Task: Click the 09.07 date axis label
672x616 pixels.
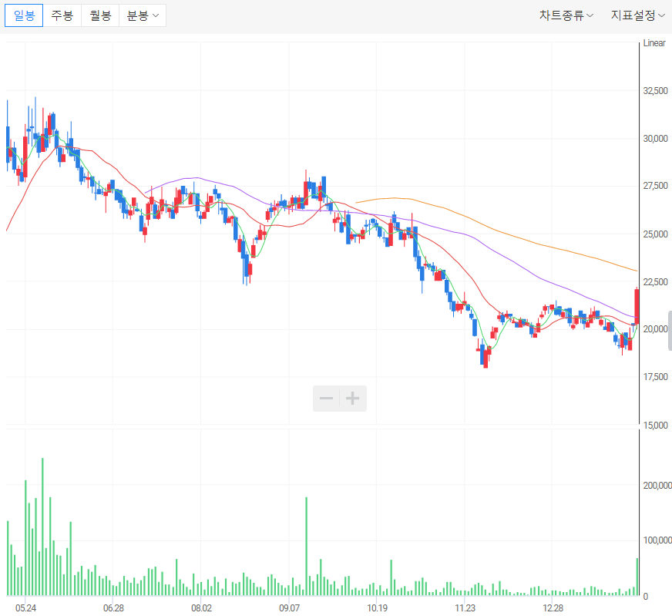Action: tap(289, 608)
